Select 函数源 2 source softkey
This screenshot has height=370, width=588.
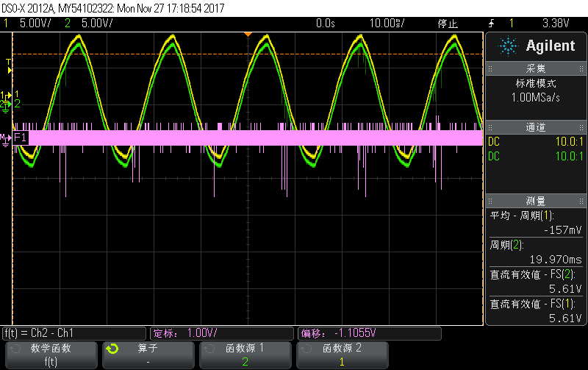[x=342, y=355]
